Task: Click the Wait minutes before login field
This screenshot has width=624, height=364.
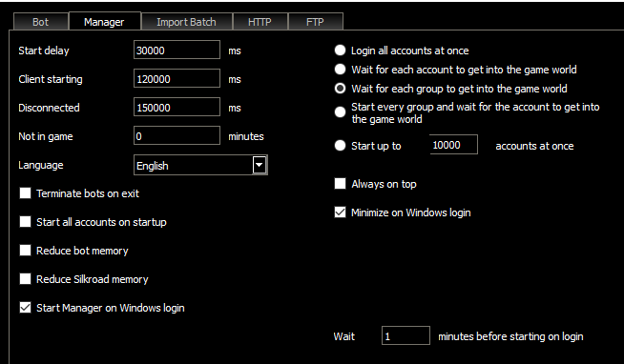Action: pos(406,335)
